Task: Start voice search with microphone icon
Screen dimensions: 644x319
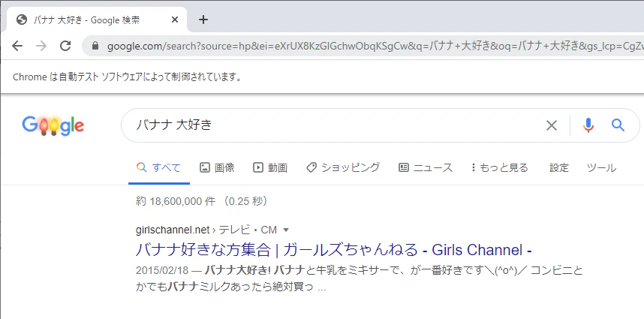Action: pos(588,125)
